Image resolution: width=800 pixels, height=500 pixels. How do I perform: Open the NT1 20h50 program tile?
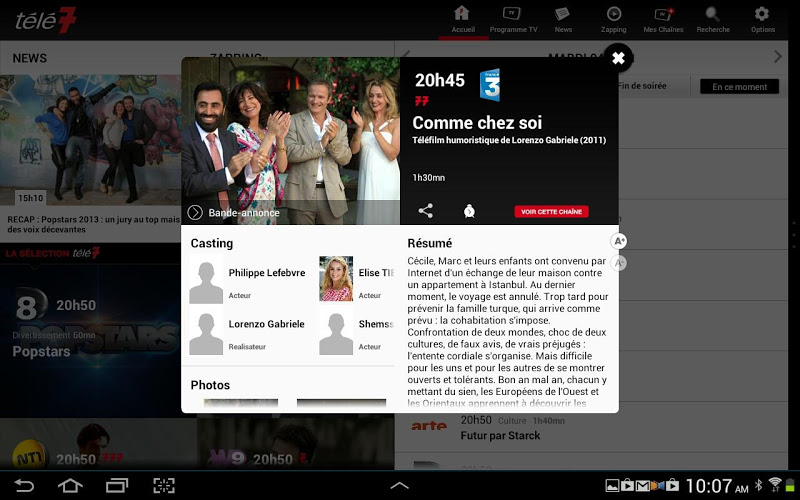point(98,443)
